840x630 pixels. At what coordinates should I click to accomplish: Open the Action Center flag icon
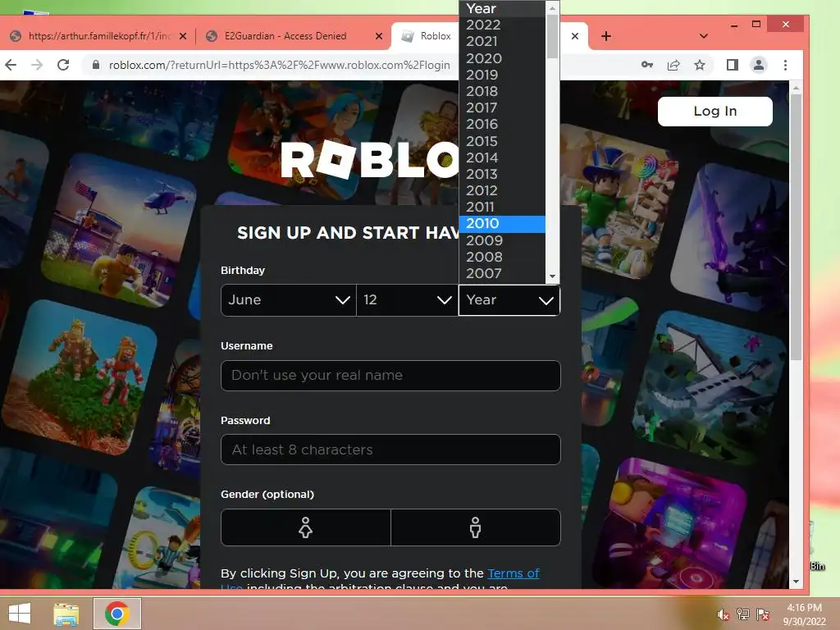[763, 614]
